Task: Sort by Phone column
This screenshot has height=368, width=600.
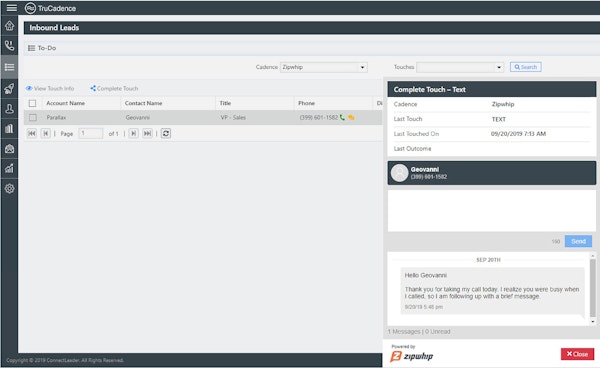Action: pos(307,103)
